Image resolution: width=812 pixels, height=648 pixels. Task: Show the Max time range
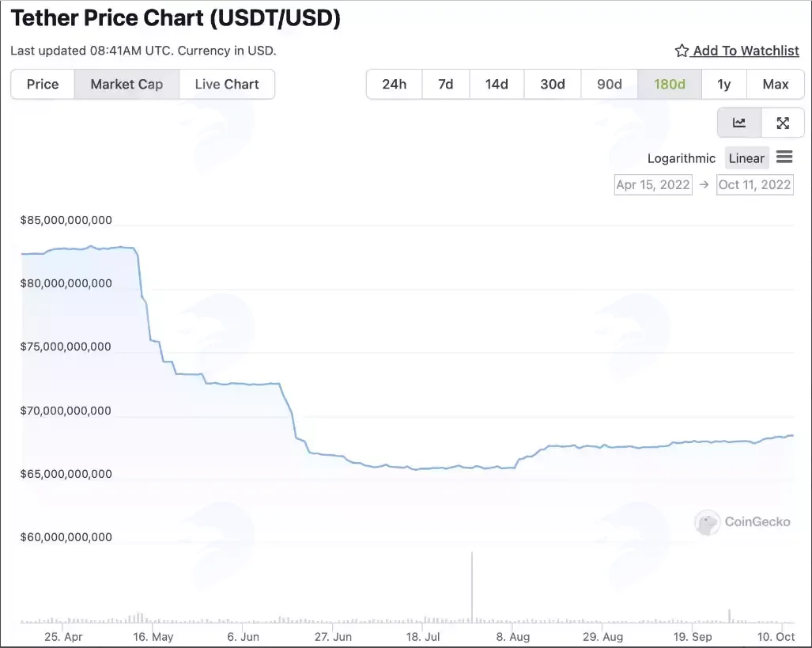click(x=775, y=84)
